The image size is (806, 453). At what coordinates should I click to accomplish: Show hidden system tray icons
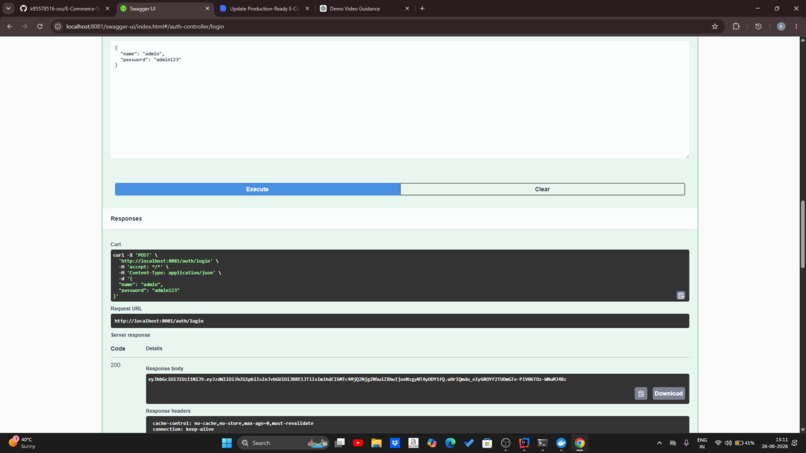pyautogui.click(x=660, y=443)
